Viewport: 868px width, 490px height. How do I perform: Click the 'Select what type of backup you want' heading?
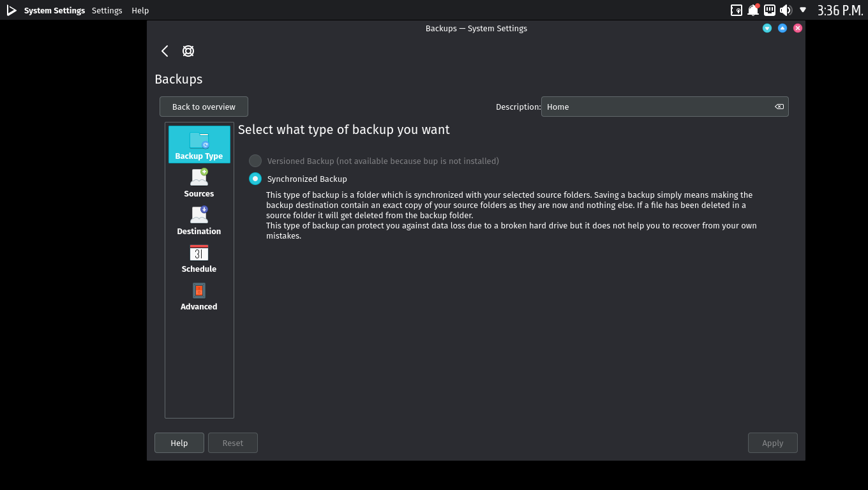click(x=344, y=130)
